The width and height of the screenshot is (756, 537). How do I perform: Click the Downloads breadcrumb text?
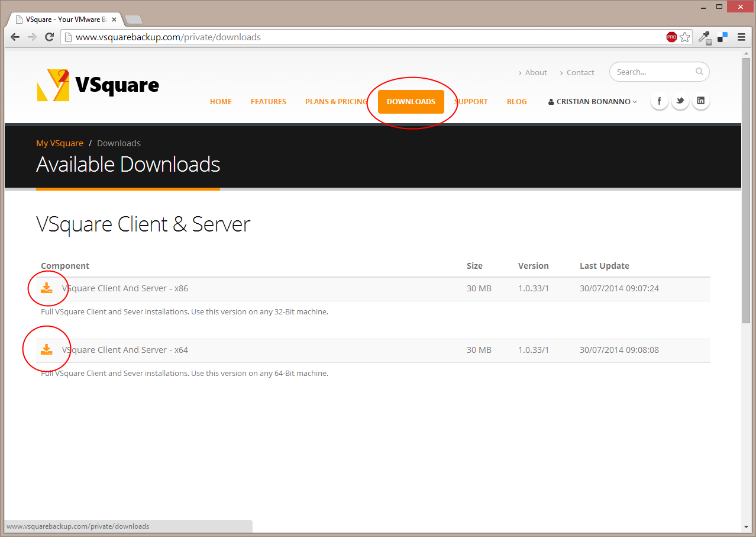(x=119, y=143)
